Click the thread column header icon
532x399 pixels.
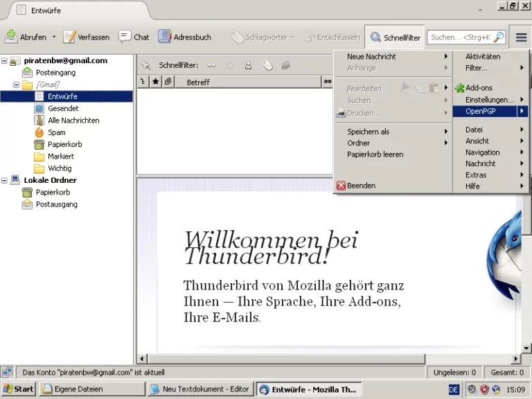click(143, 82)
